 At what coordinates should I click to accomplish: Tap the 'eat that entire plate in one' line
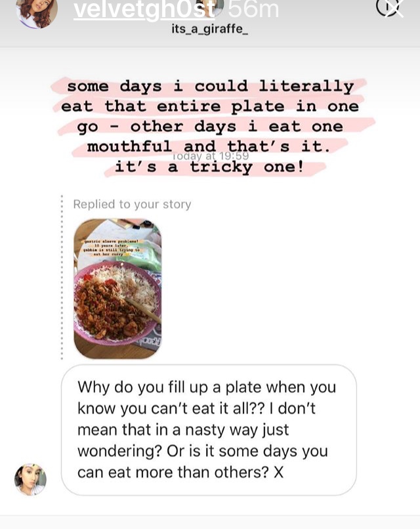click(x=209, y=106)
